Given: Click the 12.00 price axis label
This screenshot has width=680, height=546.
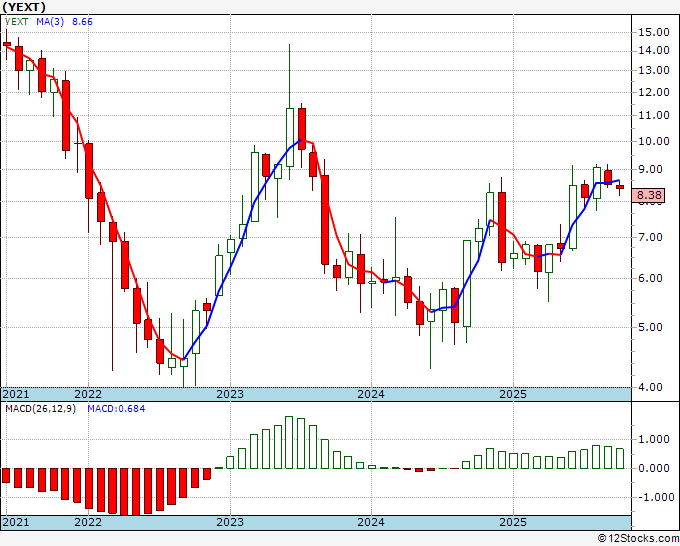Looking at the screenshot, I should pos(654,92).
